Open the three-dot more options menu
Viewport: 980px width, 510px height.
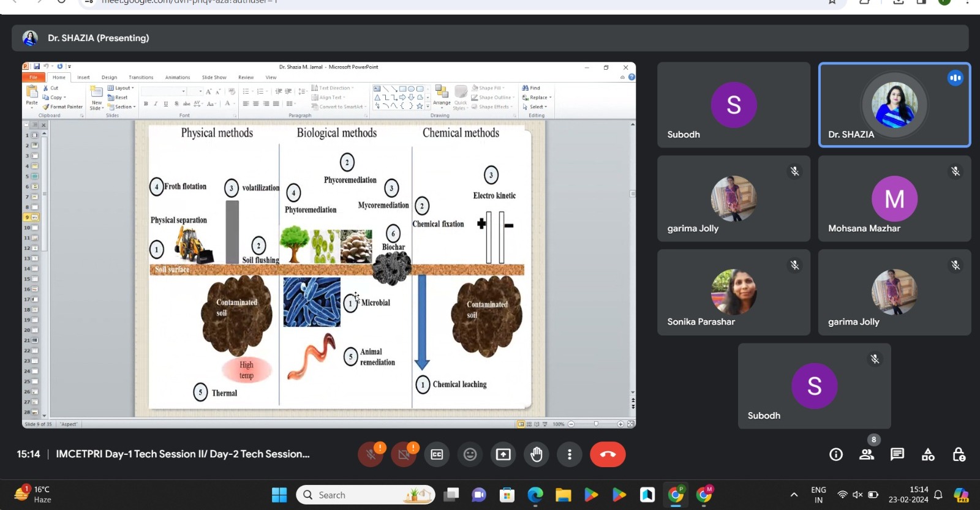coord(570,454)
